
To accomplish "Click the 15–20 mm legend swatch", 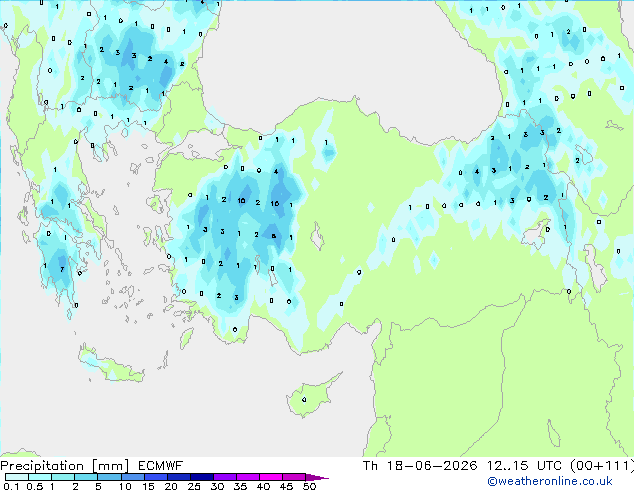I will coord(155,477).
